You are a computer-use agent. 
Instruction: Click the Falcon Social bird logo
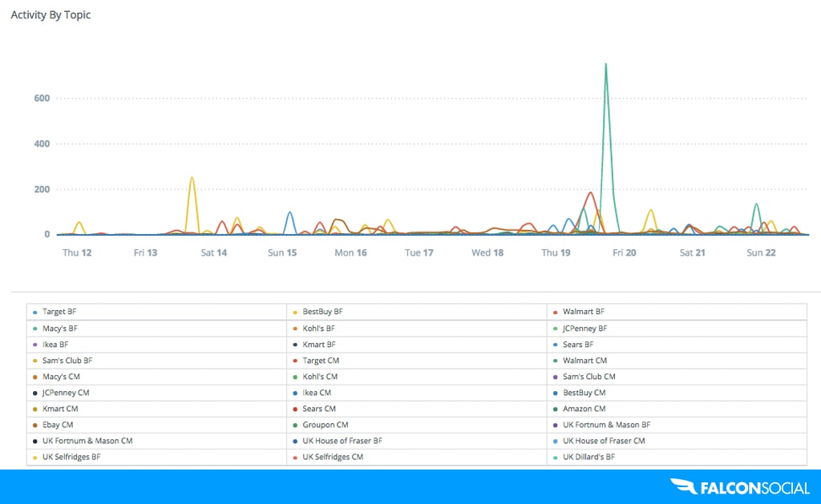685,486
